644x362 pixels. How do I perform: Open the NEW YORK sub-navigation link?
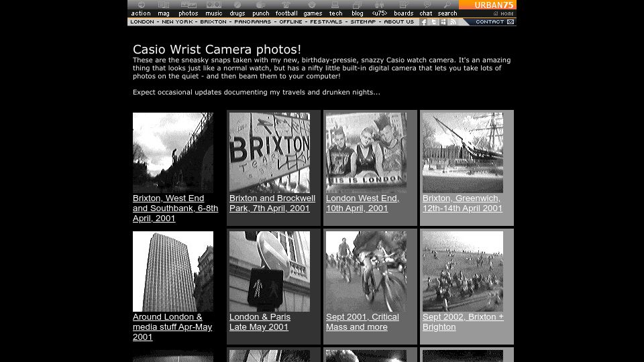click(x=177, y=21)
